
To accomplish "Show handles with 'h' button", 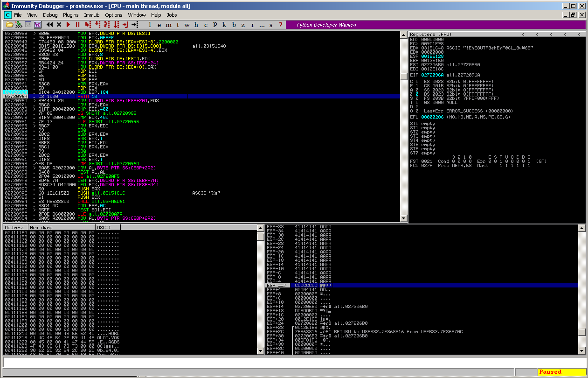I will pyautogui.click(x=196, y=25).
